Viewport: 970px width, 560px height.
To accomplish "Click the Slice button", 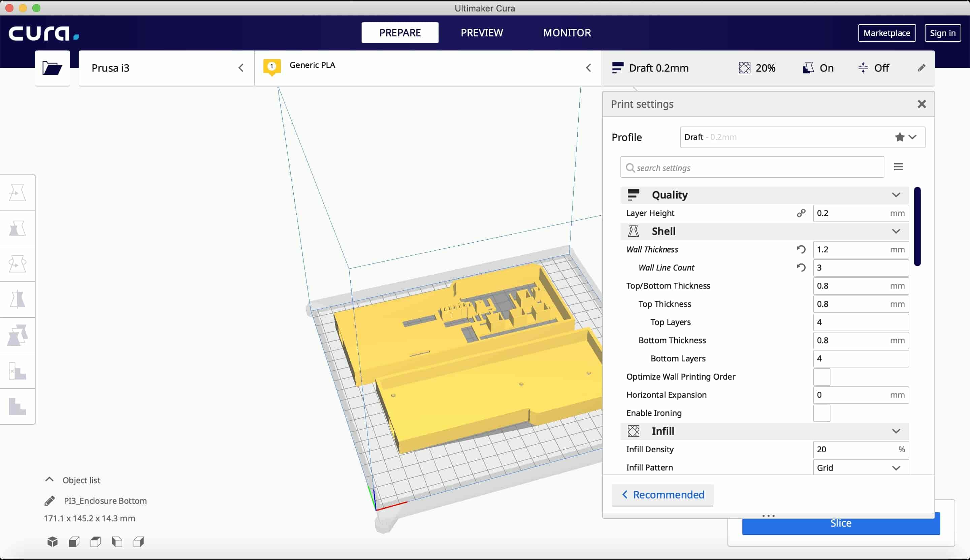I will (x=841, y=524).
